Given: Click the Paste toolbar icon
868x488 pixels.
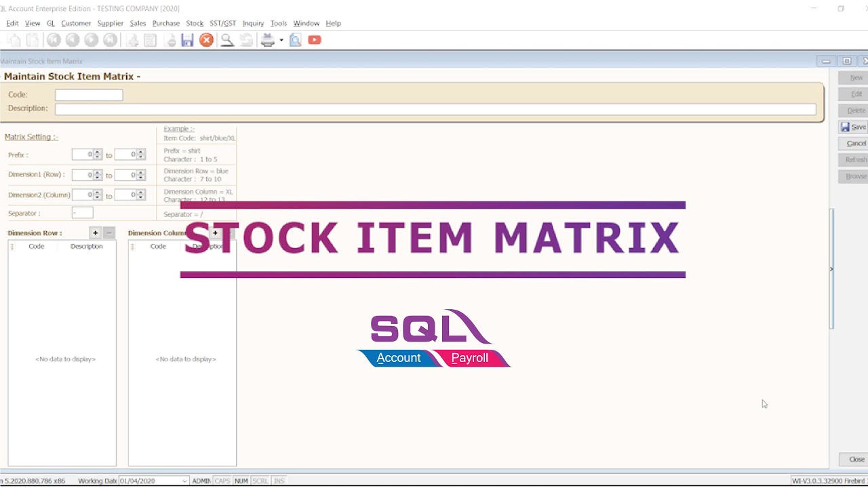Looking at the screenshot, I should 32,40.
